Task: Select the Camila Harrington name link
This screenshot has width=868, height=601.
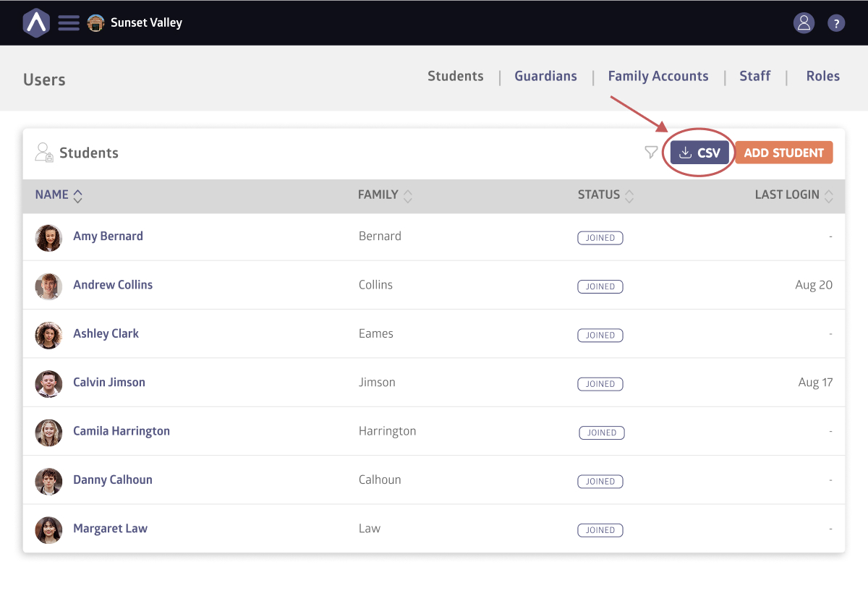Action: coord(122,431)
